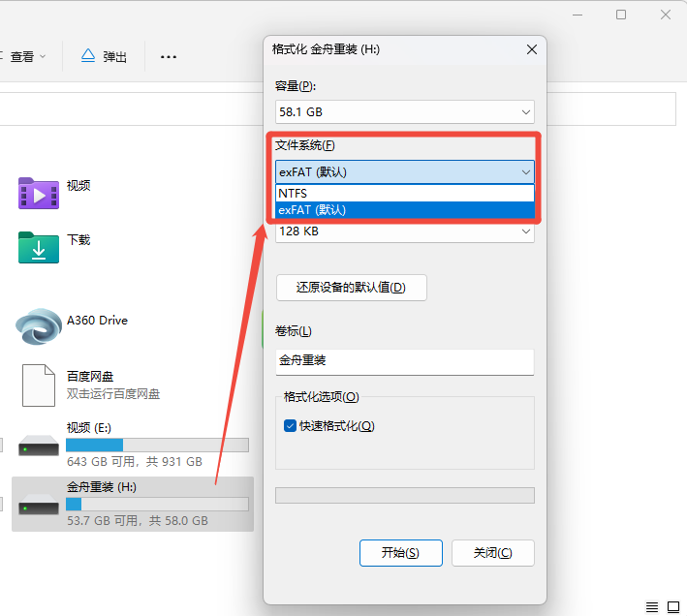This screenshot has width=687, height=616.
Task: Expand the capacity 58.1 GB dropdown
Action: click(405, 112)
